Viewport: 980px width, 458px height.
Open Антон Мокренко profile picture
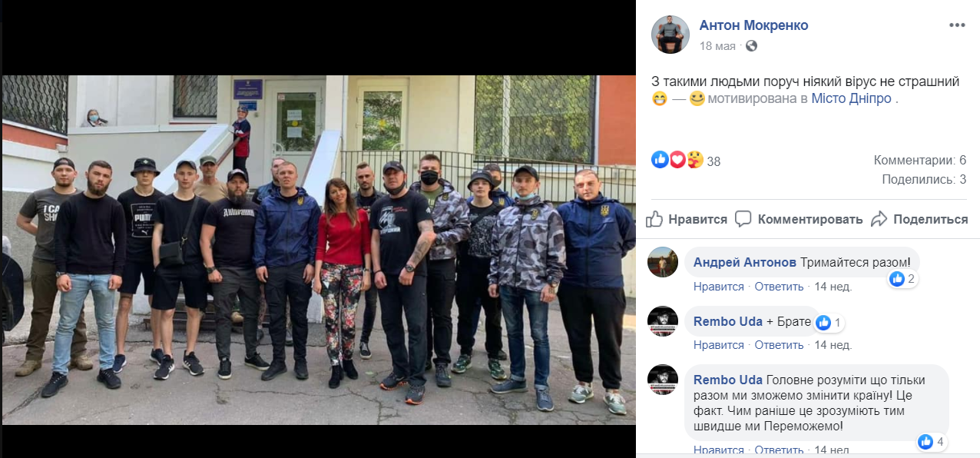pyautogui.click(x=670, y=35)
